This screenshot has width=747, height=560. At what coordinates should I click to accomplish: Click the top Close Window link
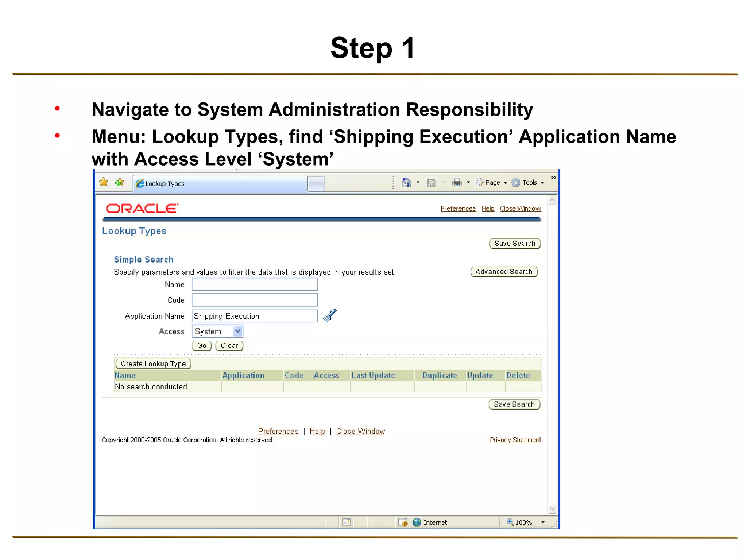pos(520,209)
